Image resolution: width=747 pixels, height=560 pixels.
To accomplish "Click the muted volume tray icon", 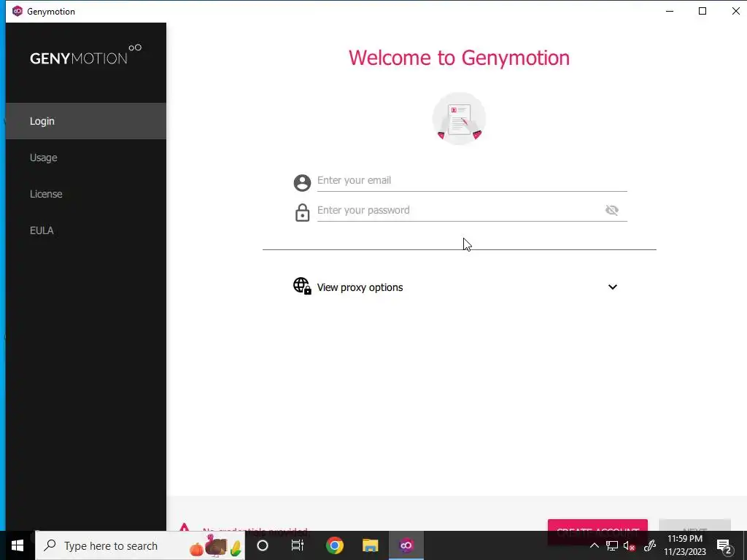I will (x=630, y=545).
